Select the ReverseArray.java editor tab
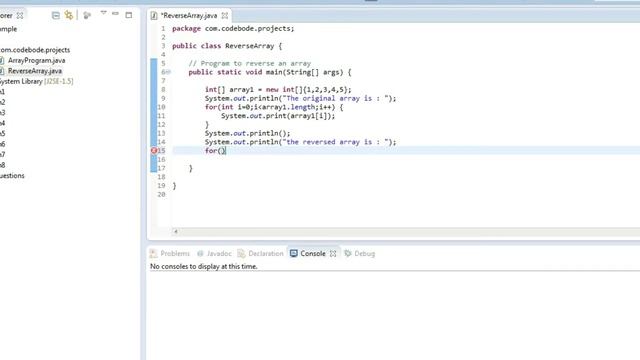Viewport: 640px width, 360px height. click(x=189, y=16)
